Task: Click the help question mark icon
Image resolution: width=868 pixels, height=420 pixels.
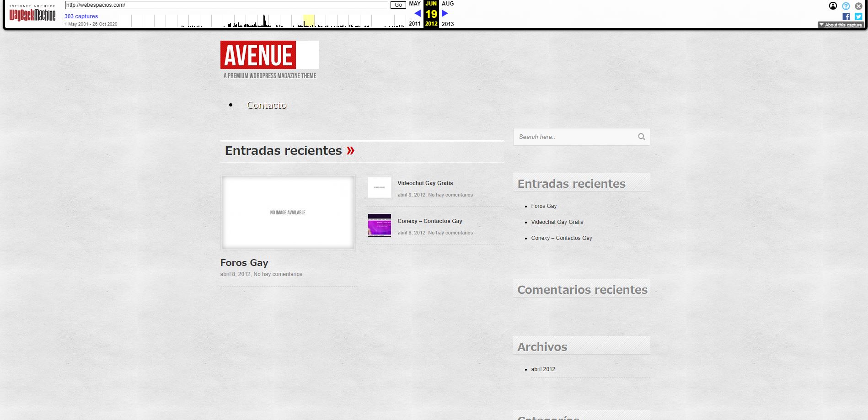Action: pos(846,6)
